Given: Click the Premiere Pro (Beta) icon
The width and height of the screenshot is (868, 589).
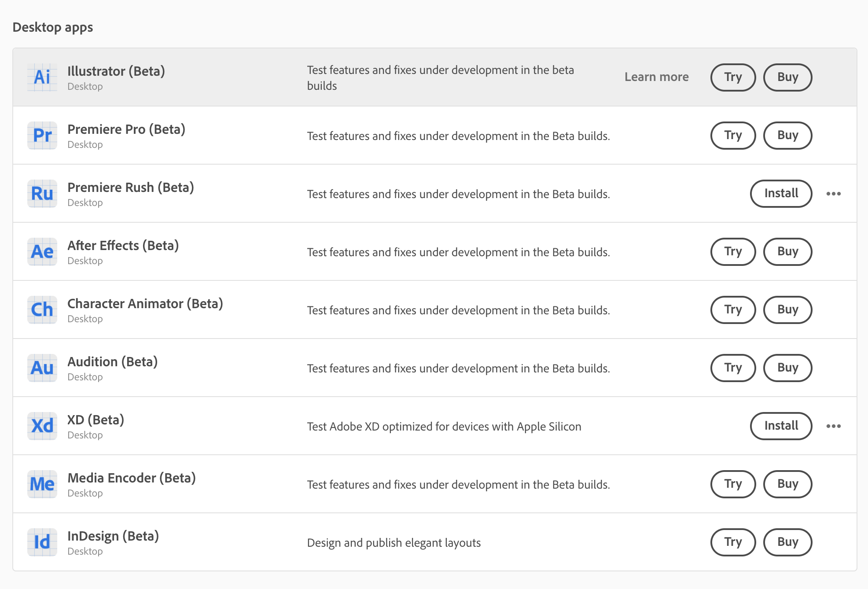Looking at the screenshot, I should coord(42,136).
